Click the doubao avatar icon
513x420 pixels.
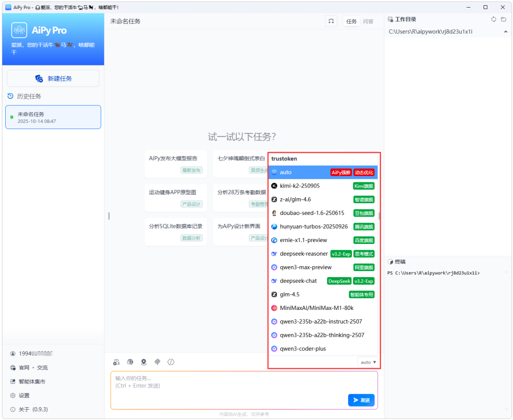274,213
